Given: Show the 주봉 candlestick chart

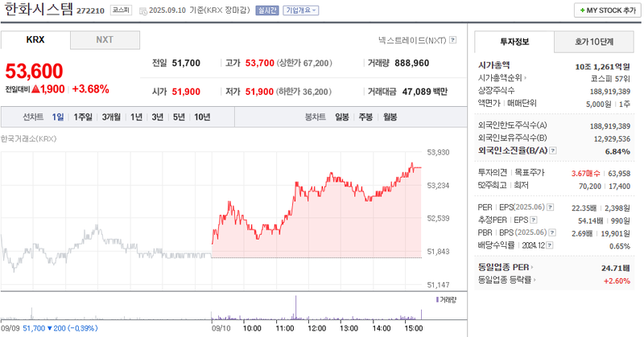Looking at the screenshot, I should point(365,117).
